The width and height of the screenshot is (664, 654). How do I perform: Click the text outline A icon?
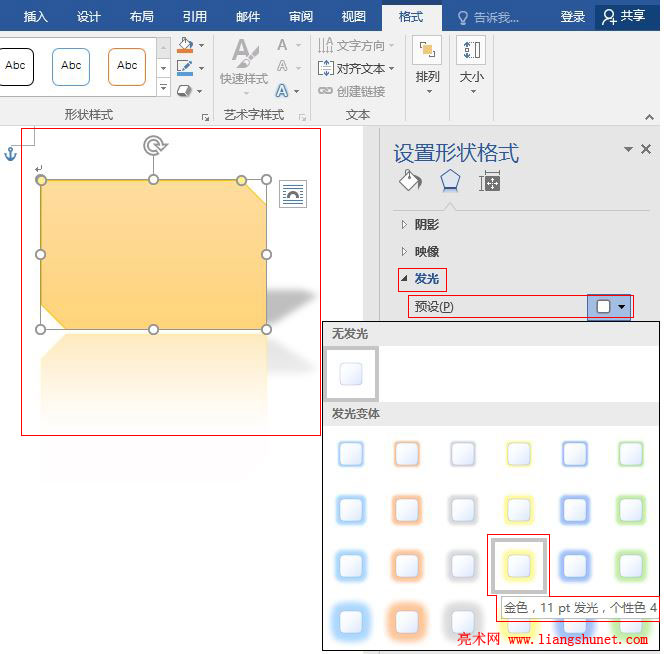click(282, 67)
